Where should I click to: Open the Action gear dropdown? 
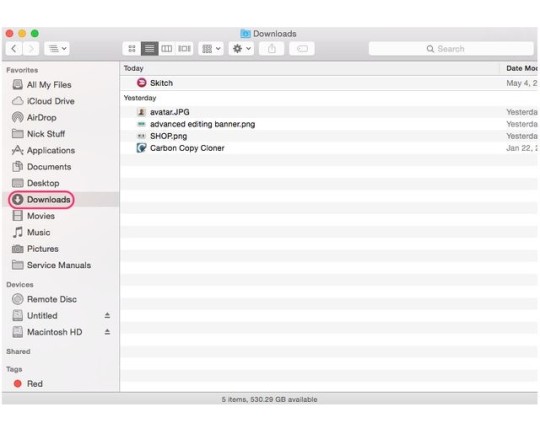(x=241, y=49)
